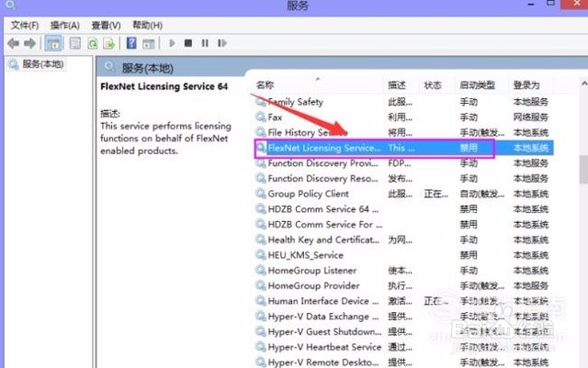Minimize the 服务 window
Image resolution: width=588 pixels, height=368 pixels.
(x=531, y=4)
